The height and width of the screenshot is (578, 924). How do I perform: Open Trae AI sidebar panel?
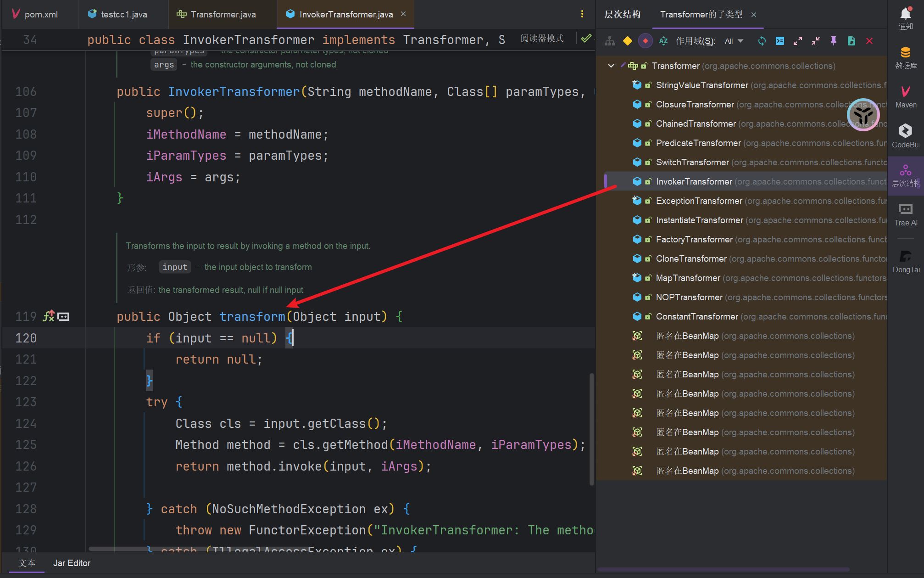pos(906,214)
